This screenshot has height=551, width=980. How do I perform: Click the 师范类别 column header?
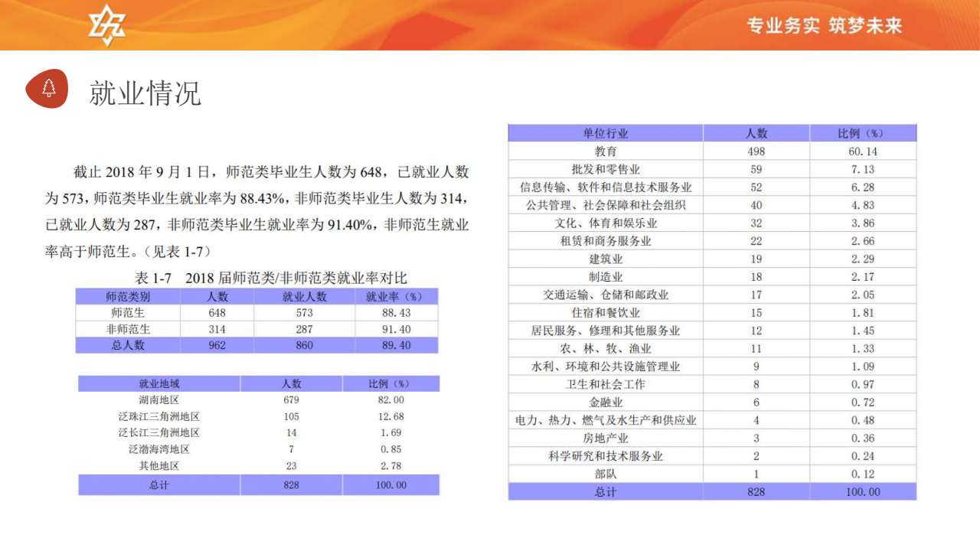click(128, 296)
